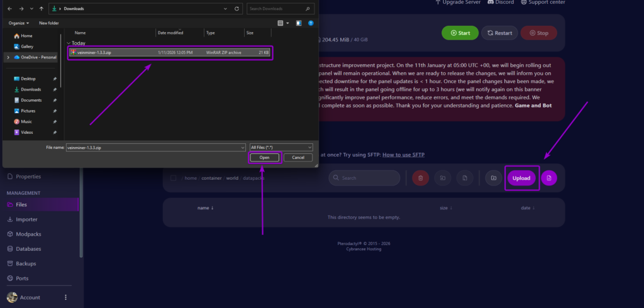
Task: Open file dialog help
Action: [311, 23]
